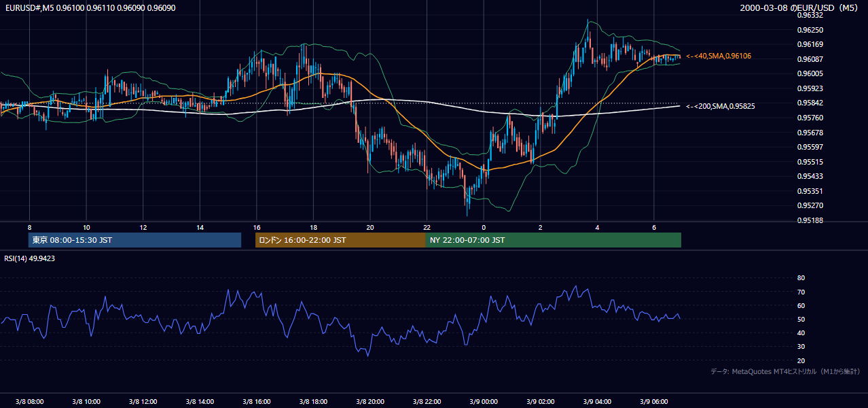Click the 0.95188 price axis value
Image resolution: width=868 pixels, height=408 pixels.
coord(810,220)
